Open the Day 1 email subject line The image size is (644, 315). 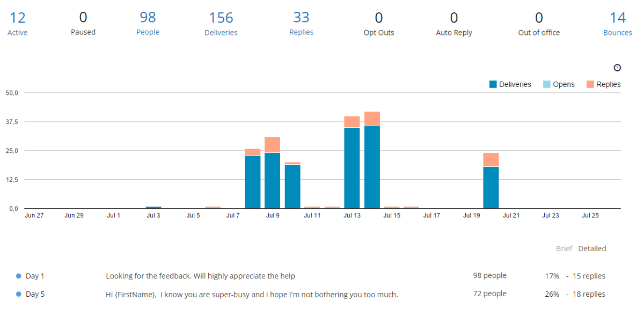pyautogui.click(x=200, y=276)
